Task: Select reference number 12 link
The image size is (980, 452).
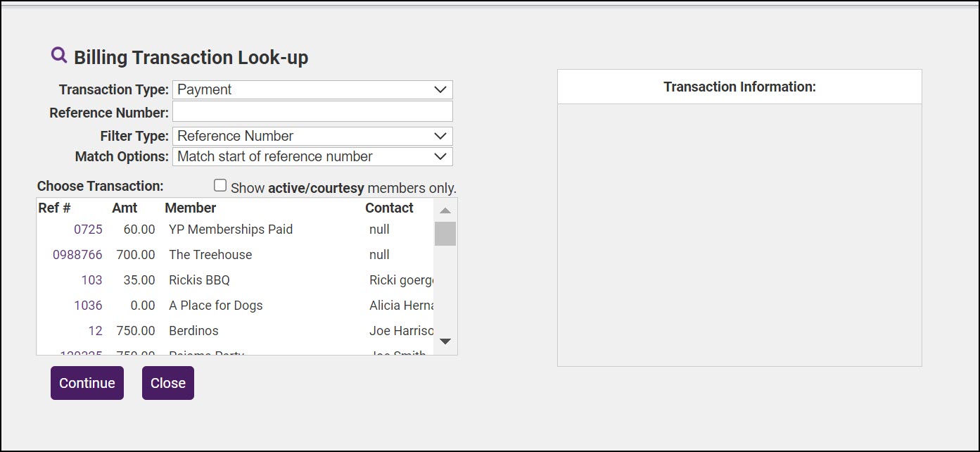Action: [x=95, y=331]
